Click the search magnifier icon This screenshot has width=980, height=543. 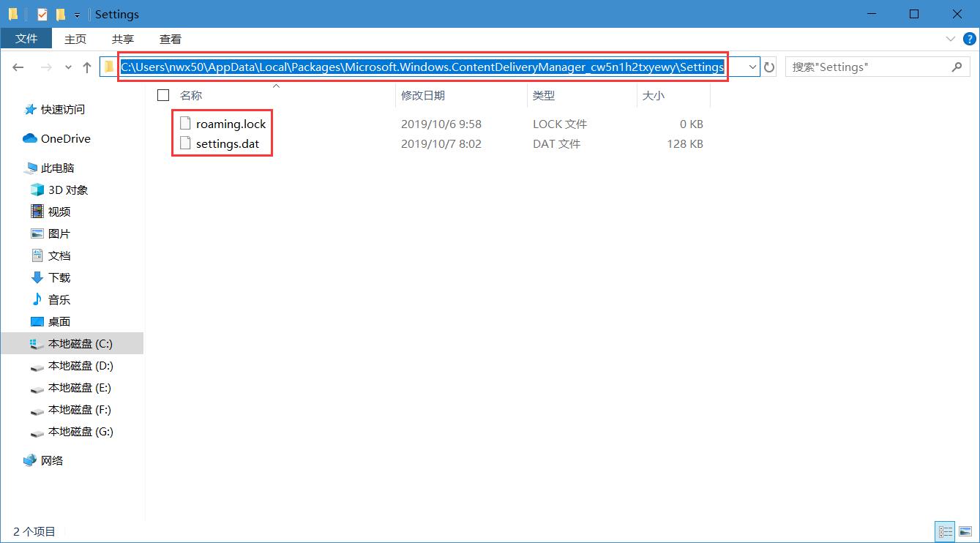click(957, 67)
